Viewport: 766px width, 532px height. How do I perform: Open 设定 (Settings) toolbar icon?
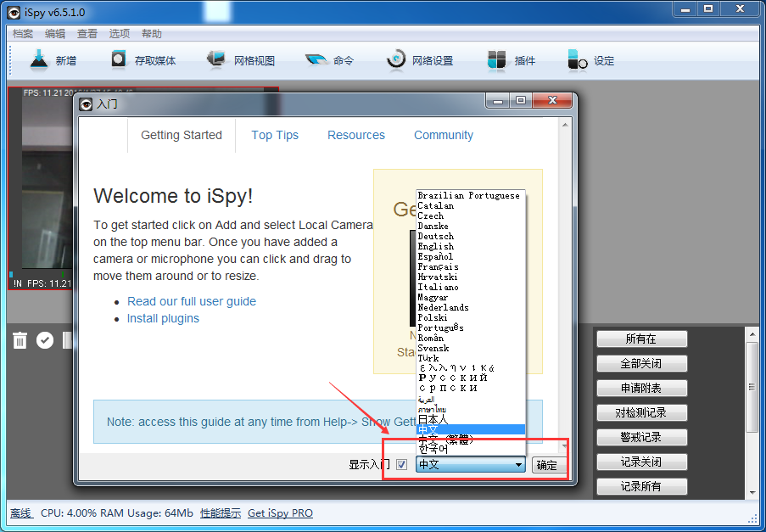pos(578,60)
